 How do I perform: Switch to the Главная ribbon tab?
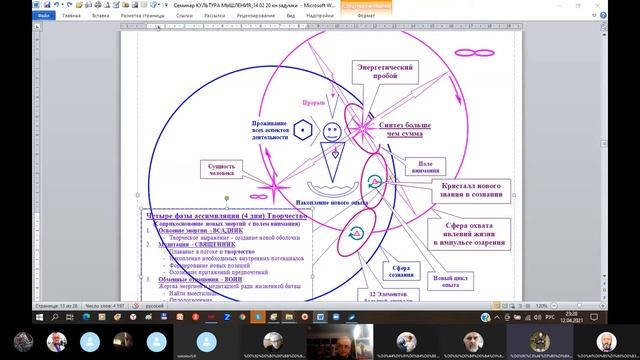[x=71, y=16]
